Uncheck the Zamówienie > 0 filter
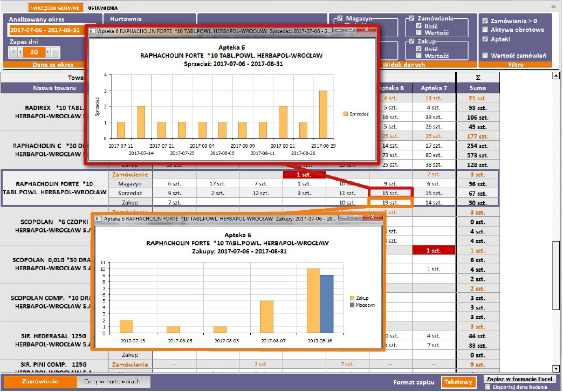Image resolution: width=563 pixels, height=392 pixels. 485,21
